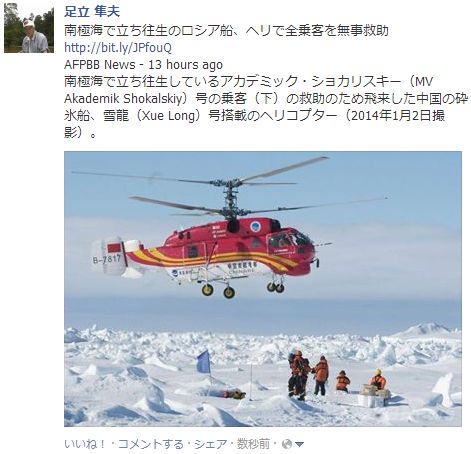Click the globe audience icon
The image size is (471, 454).
point(287,444)
